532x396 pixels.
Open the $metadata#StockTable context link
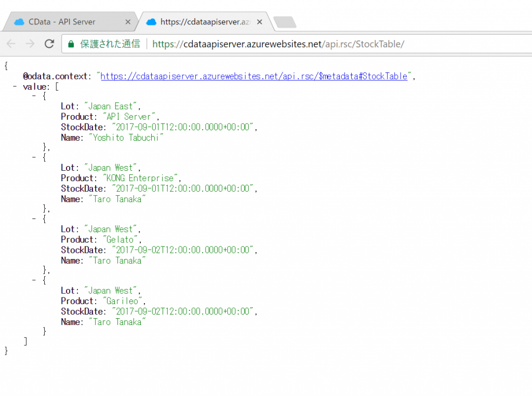pyautogui.click(x=254, y=76)
